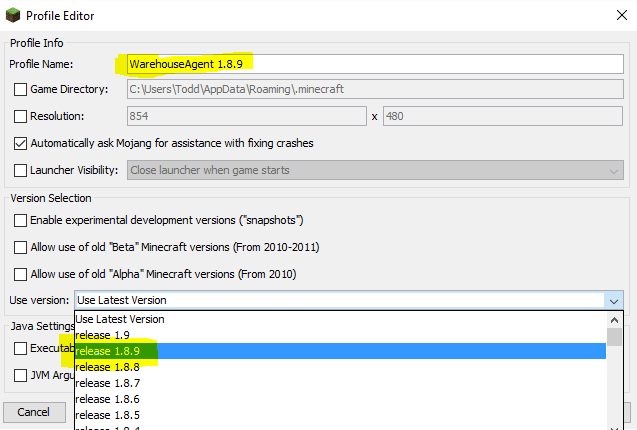Collapse the Use version dropdown arrow
This screenshot has height=430, width=637.
click(613, 300)
